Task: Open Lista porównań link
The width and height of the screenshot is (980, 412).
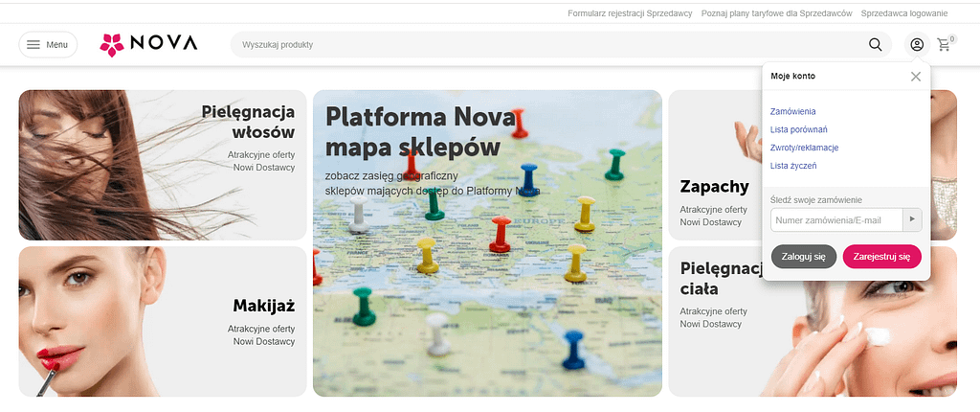Action: [799, 129]
